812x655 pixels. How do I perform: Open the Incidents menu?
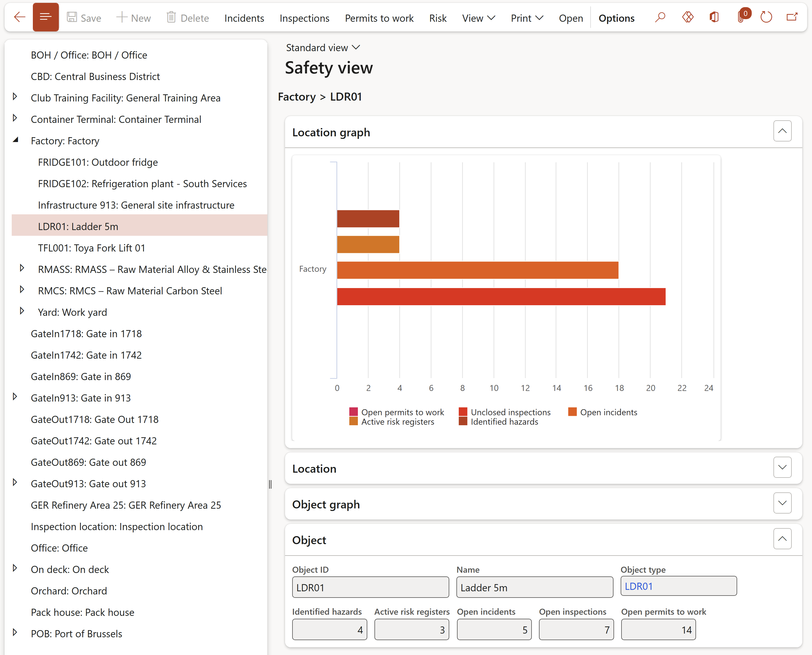(244, 18)
